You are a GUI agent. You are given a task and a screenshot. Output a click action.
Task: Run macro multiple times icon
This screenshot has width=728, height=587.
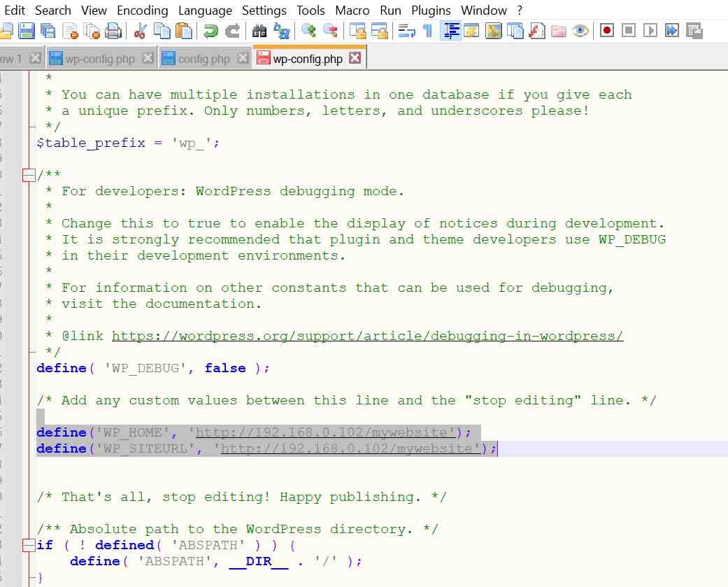672,31
